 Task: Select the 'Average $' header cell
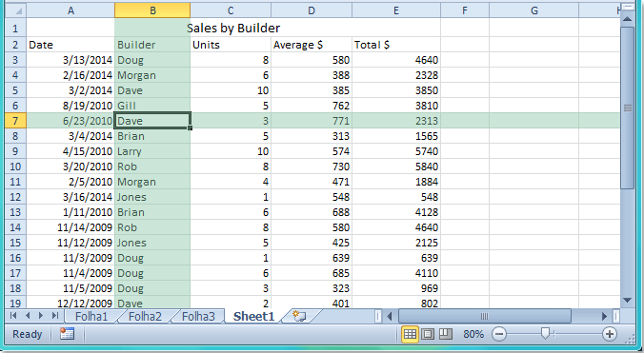(x=312, y=45)
